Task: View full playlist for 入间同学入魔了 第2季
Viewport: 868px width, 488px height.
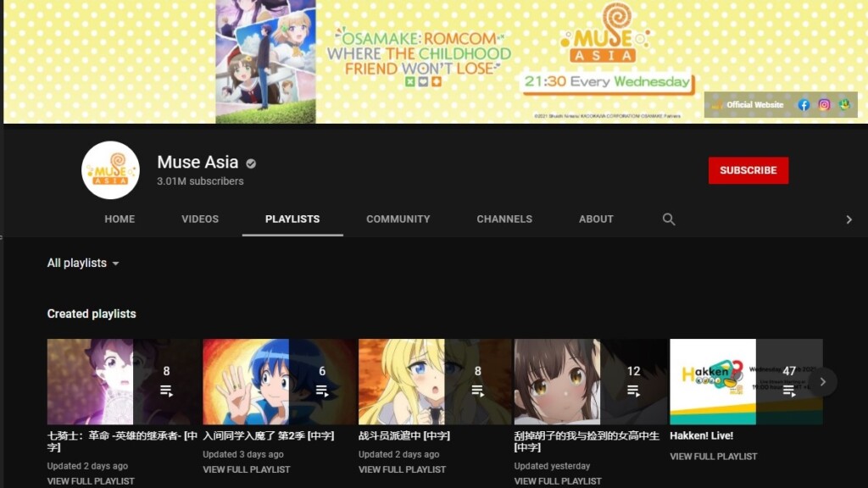Action: 247,469
